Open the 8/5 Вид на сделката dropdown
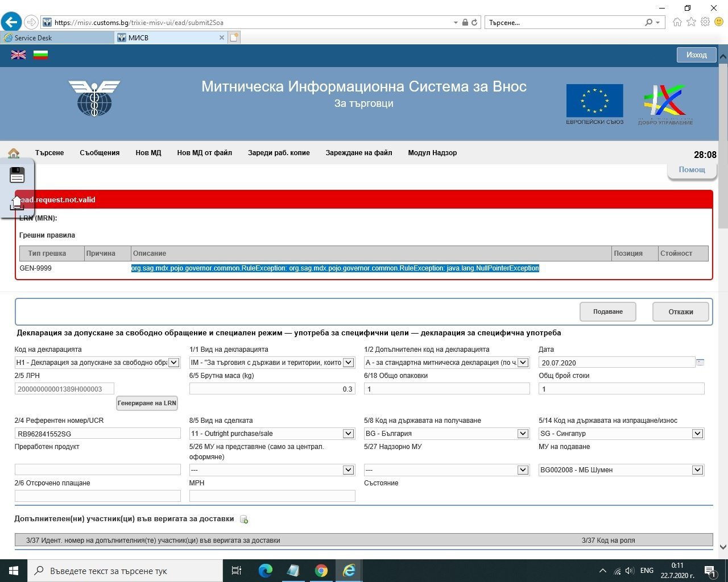 point(348,434)
